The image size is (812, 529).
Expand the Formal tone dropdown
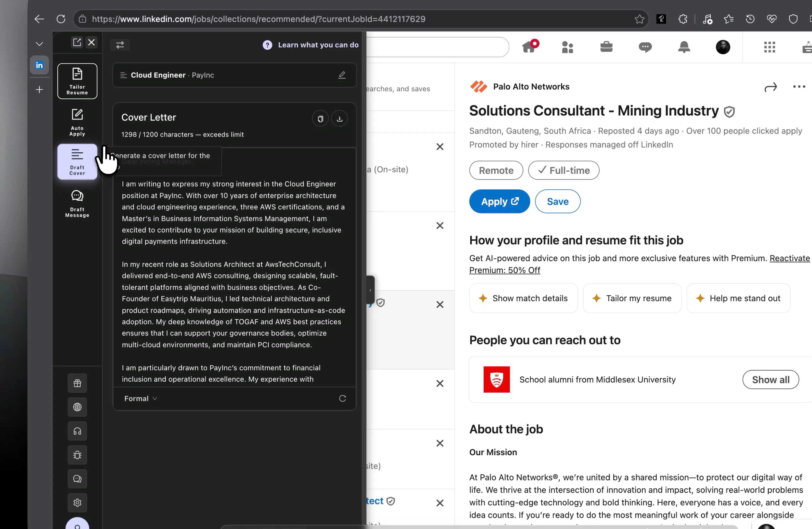[x=141, y=398]
